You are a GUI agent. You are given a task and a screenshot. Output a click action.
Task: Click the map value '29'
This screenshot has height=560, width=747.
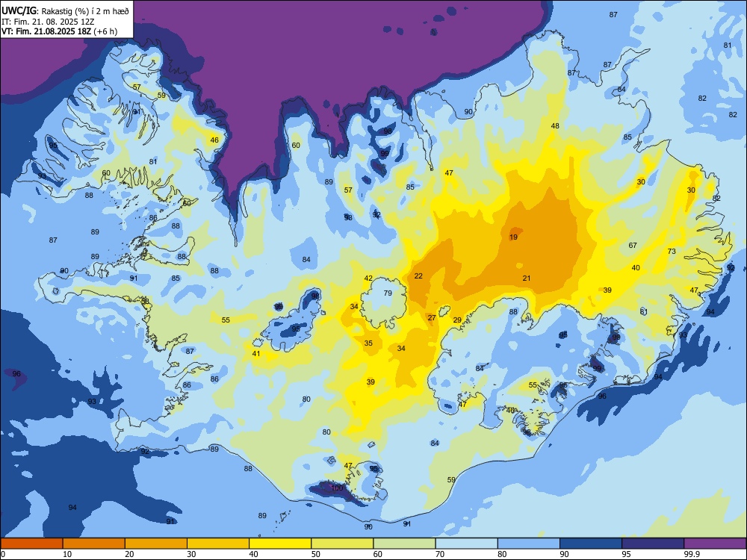click(457, 320)
